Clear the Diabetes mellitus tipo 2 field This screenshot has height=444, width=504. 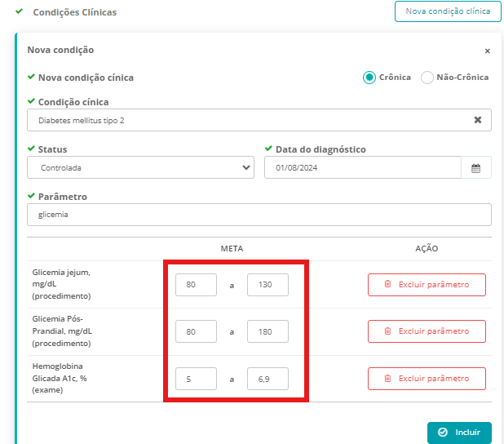coord(478,120)
